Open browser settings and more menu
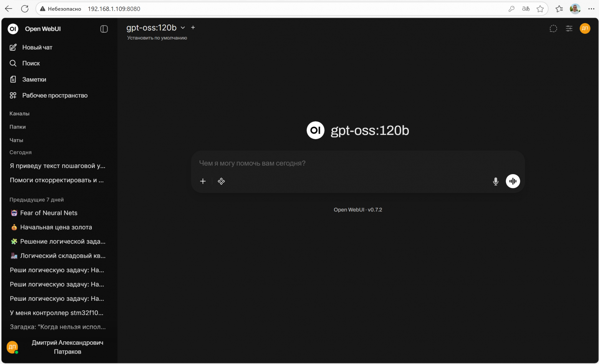The image size is (599, 364). (x=591, y=9)
